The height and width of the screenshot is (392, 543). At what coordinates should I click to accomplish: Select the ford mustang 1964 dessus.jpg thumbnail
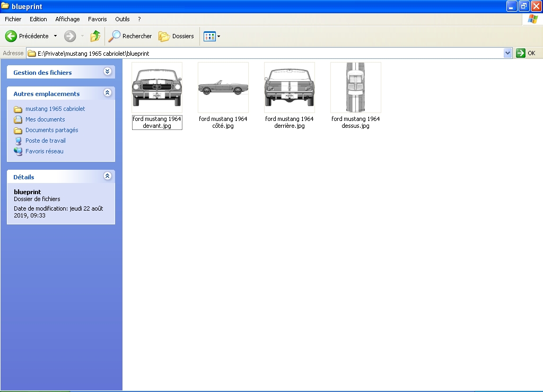click(356, 88)
